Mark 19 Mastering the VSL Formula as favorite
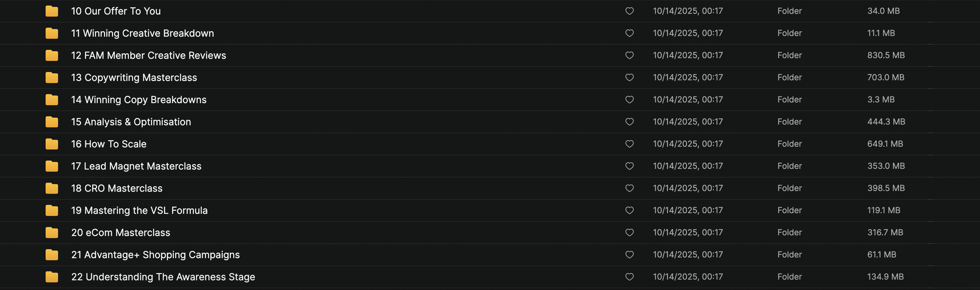This screenshot has width=980, height=290. (x=629, y=210)
